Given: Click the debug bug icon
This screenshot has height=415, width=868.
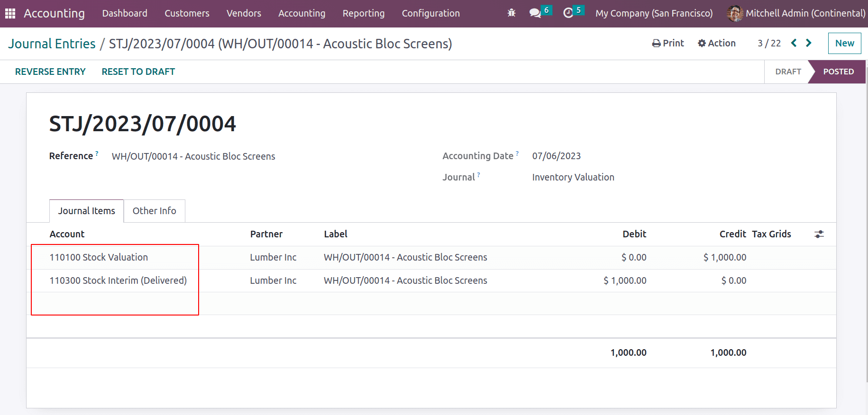Looking at the screenshot, I should click(512, 13).
